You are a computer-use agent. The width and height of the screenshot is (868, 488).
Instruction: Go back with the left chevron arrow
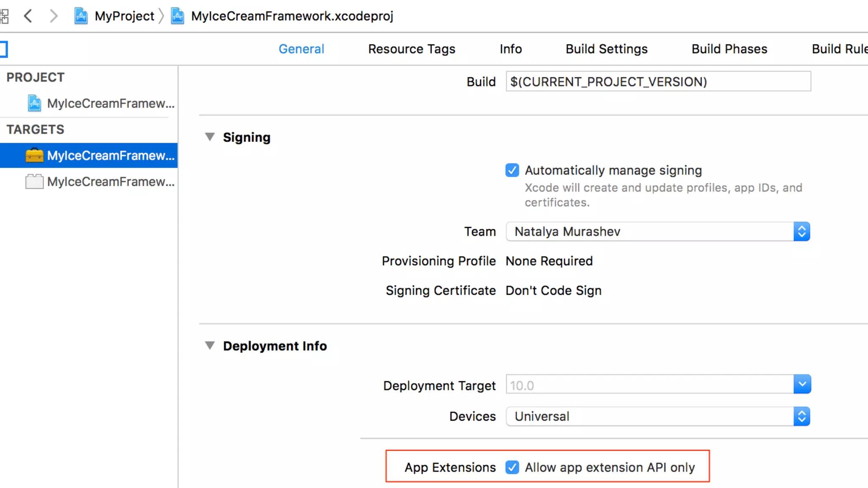tap(28, 16)
